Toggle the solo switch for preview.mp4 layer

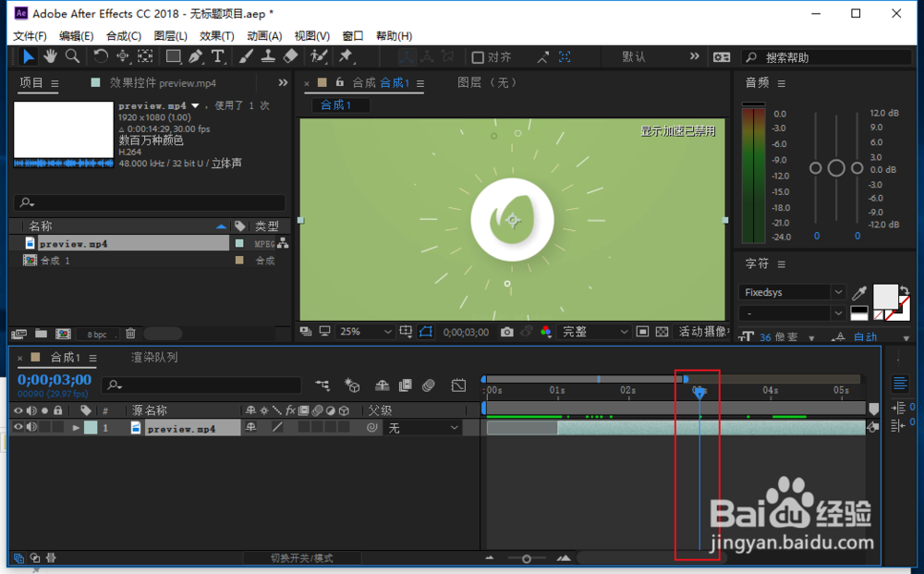[44, 427]
